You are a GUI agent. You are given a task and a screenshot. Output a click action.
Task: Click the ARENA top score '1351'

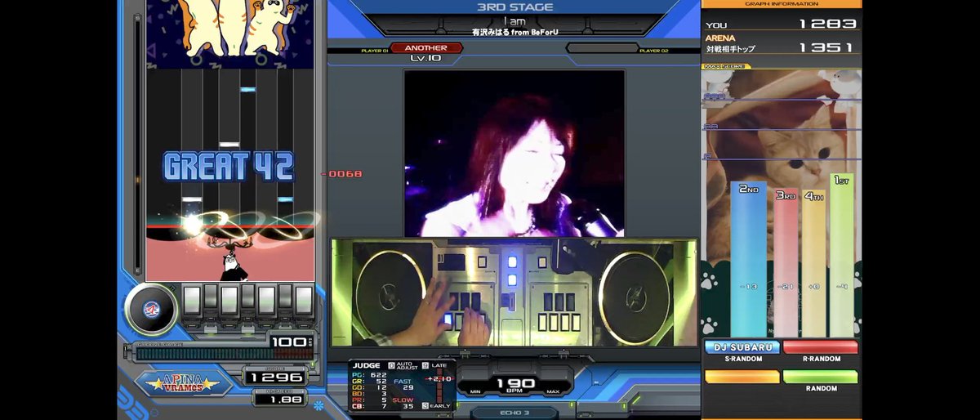[x=827, y=48]
